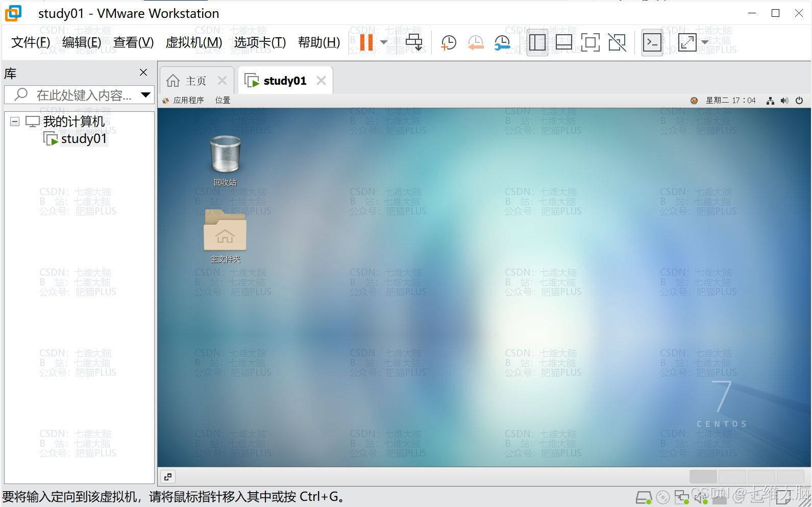Close the 主页 tab
This screenshot has width=812, height=507.
click(222, 81)
